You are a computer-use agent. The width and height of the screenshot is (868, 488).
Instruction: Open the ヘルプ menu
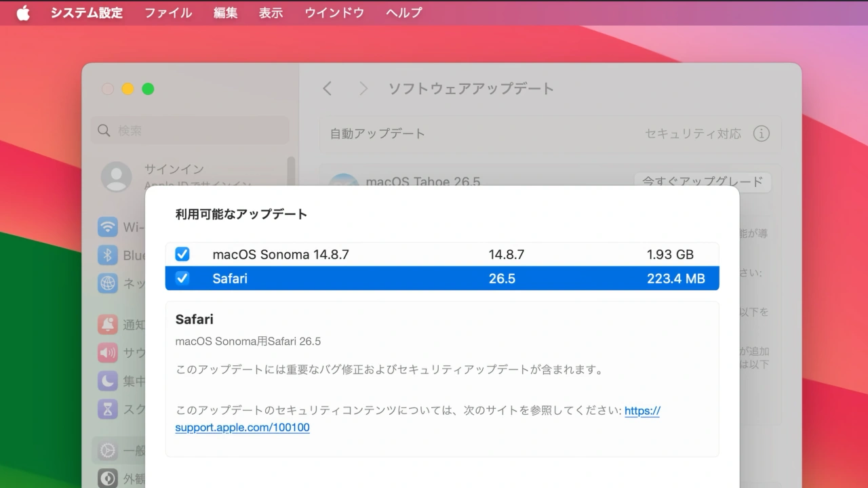pos(403,13)
